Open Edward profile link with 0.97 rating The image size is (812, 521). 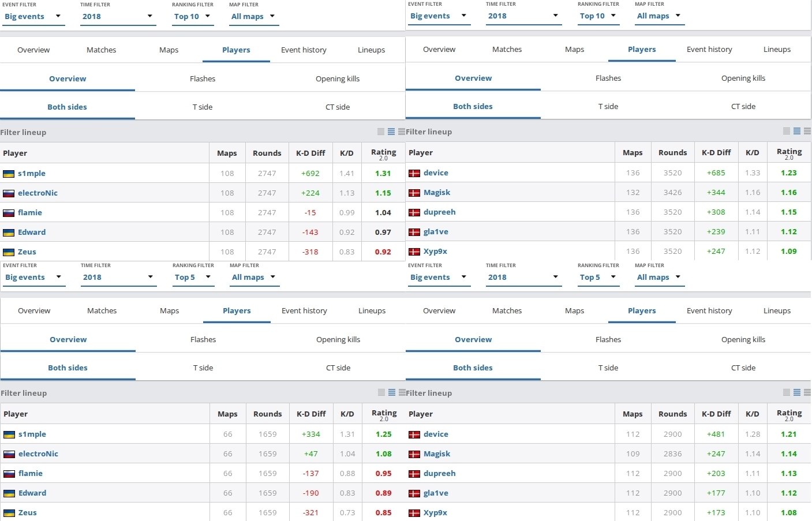click(32, 233)
